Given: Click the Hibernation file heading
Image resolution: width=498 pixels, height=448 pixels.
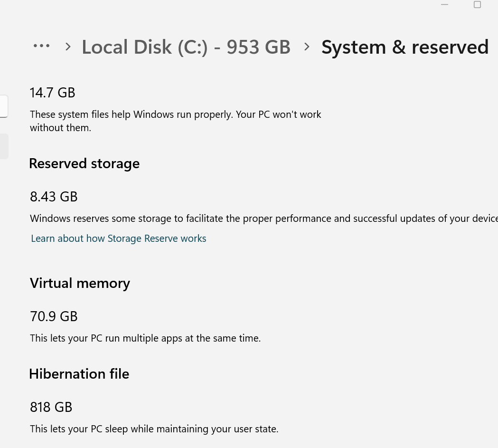Looking at the screenshot, I should click(79, 374).
